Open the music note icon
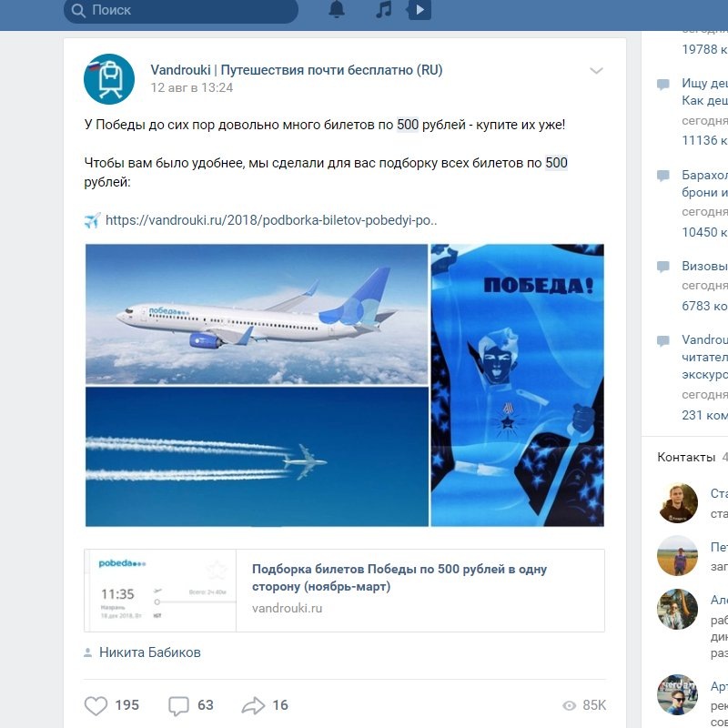The height and width of the screenshot is (728, 728). tap(383, 9)
